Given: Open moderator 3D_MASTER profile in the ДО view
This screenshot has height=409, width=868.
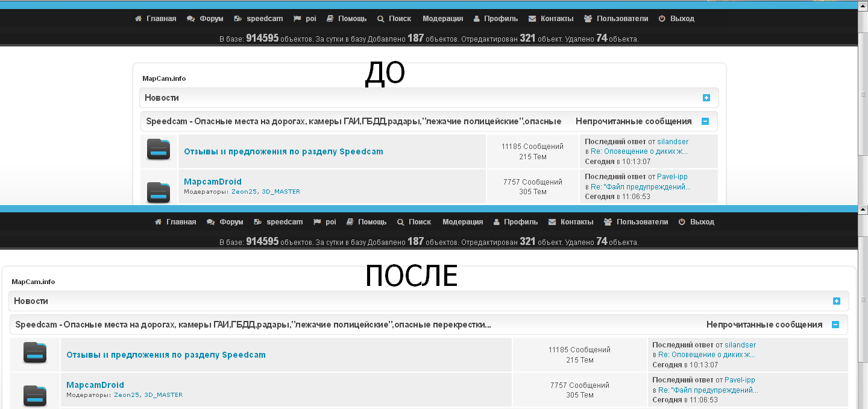Looking at the screenshot, I should [x=281, y=192].
